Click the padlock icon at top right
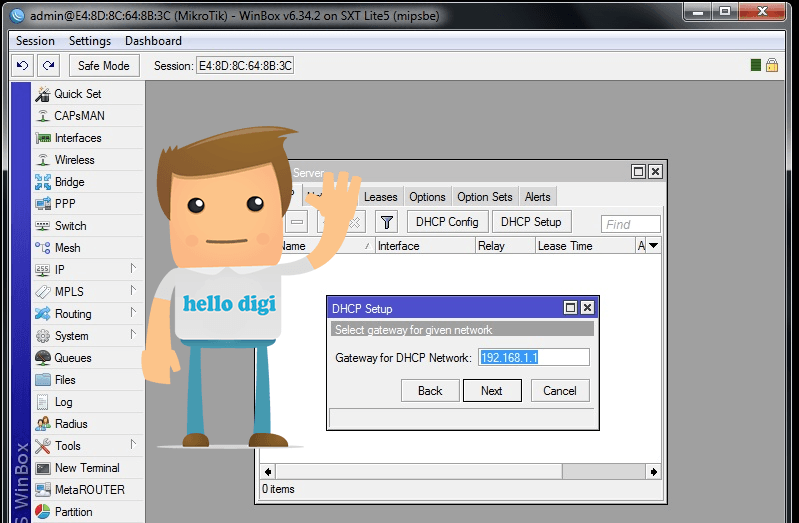The image size is (799, 523). click(x=772, y=65)
